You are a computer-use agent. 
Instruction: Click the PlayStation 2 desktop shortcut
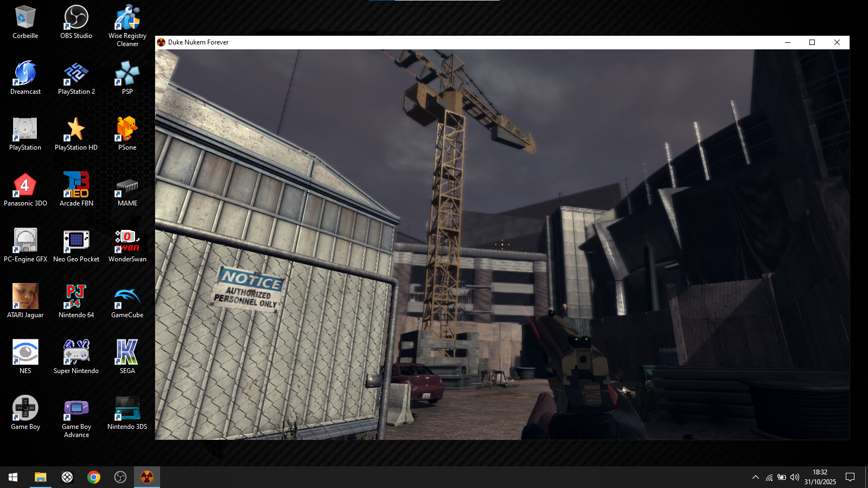[76, 74]
